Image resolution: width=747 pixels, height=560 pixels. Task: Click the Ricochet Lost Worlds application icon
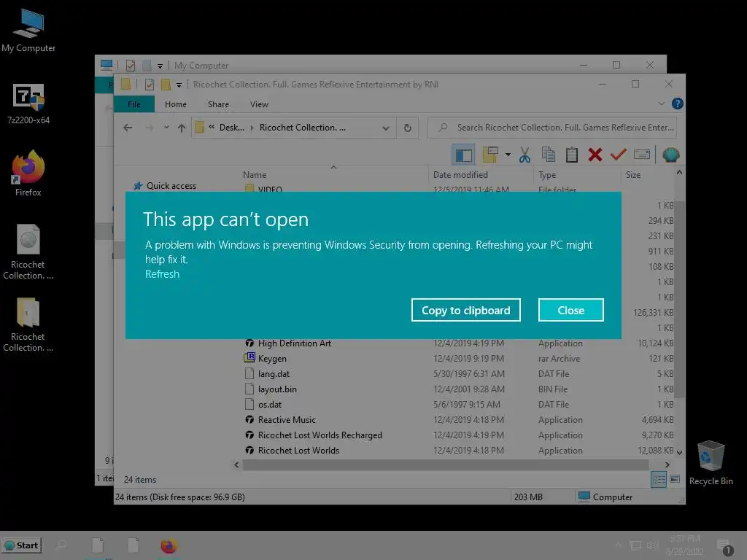pos(249,451)
